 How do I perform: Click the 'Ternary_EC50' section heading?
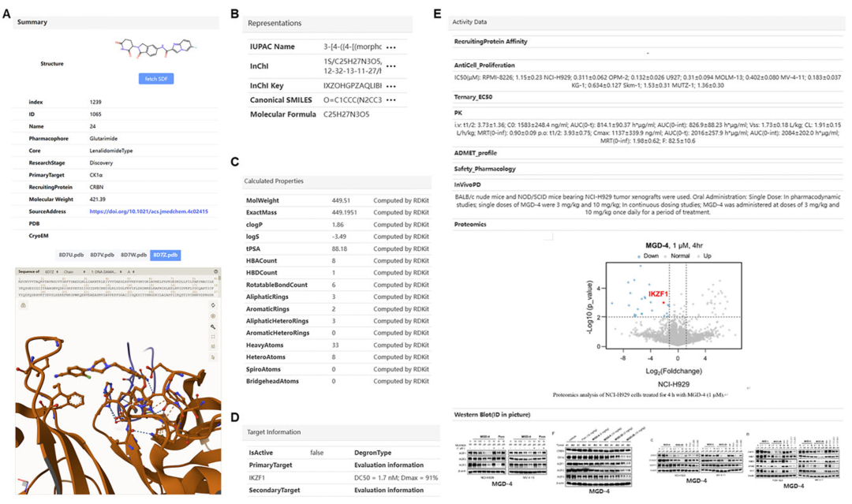473,97
